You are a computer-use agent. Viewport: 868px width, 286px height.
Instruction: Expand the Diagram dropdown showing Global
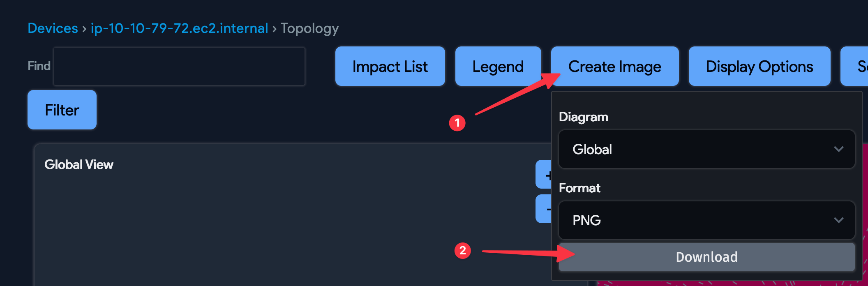pos(706,150)
